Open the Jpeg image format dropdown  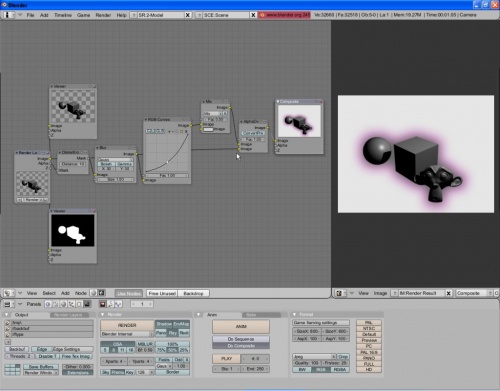tap(314, 356)
